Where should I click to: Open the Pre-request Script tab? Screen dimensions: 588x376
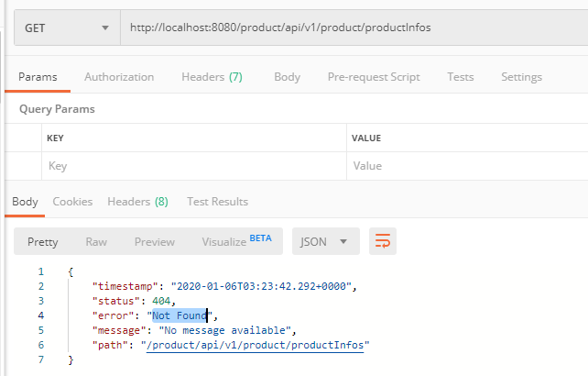374,77
